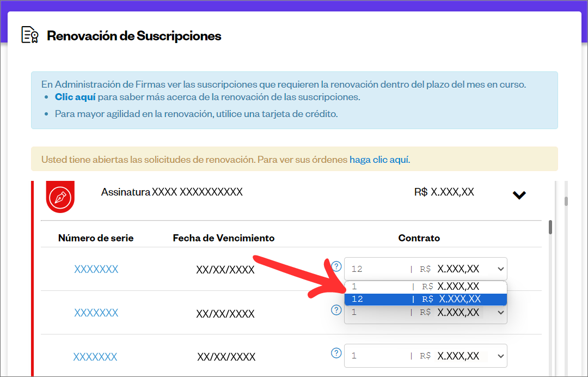Click the outer page scrollbar thumb
The width and height of the screenshot is (588, 377).
click(x=566, y=201)
